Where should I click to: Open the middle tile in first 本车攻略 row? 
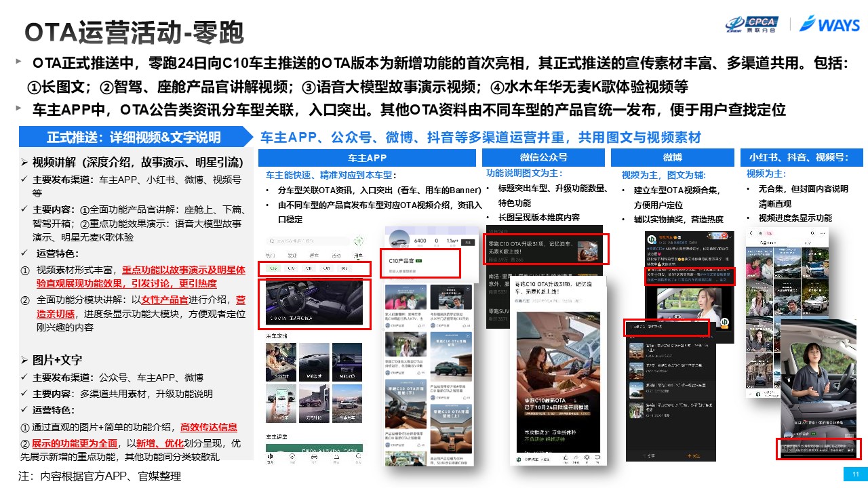coord(314,362)
